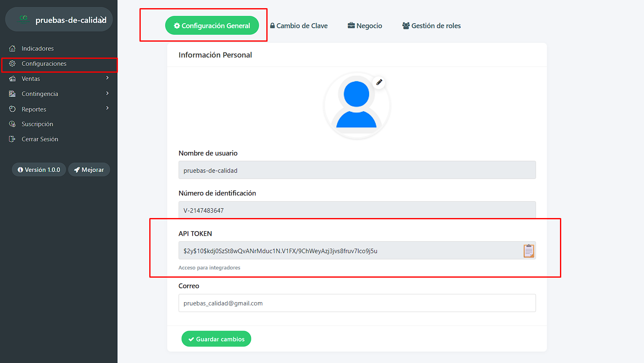This screenshot has height=363, width=644.
Task: Click the profile avatar picture
Action: 357,106
